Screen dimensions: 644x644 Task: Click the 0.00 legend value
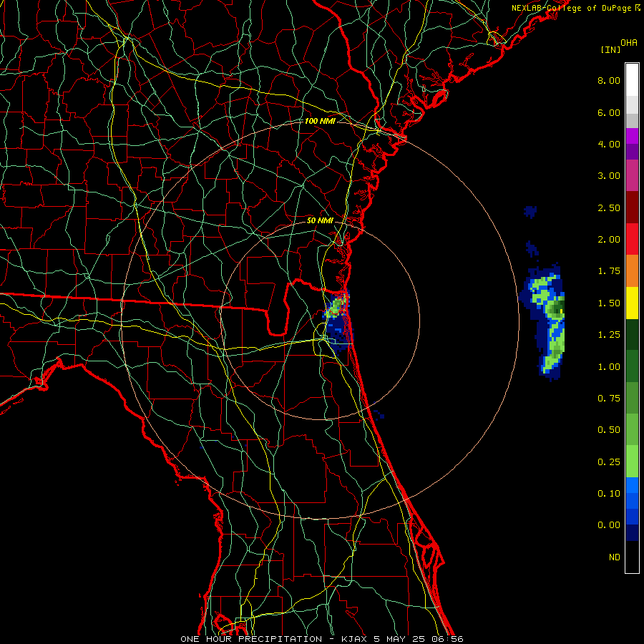tap(609, 525)
